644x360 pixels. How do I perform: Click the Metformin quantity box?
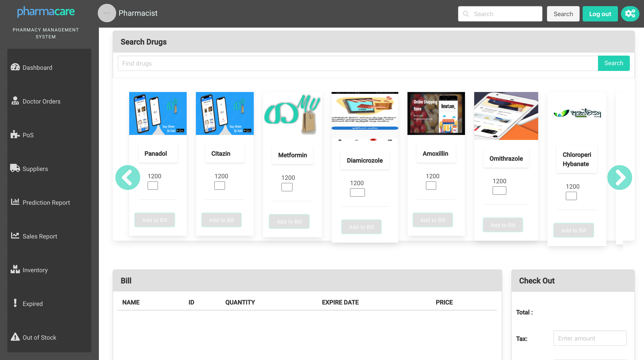pyautogui.click(x=287, y=187)
